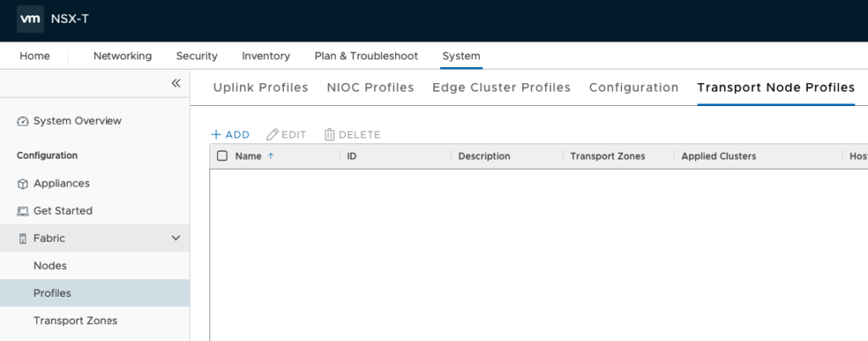
Task: Collapse the sidebar with double-chevron icon
Action: tap(175, 83)
